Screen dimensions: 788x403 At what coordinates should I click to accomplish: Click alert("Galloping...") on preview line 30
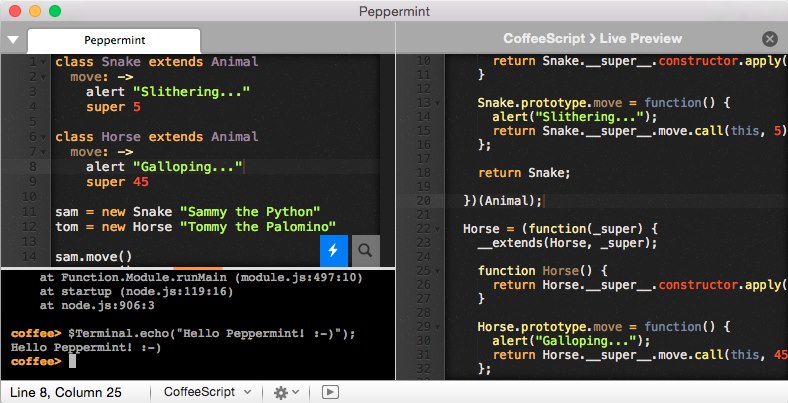click(571, 341)
